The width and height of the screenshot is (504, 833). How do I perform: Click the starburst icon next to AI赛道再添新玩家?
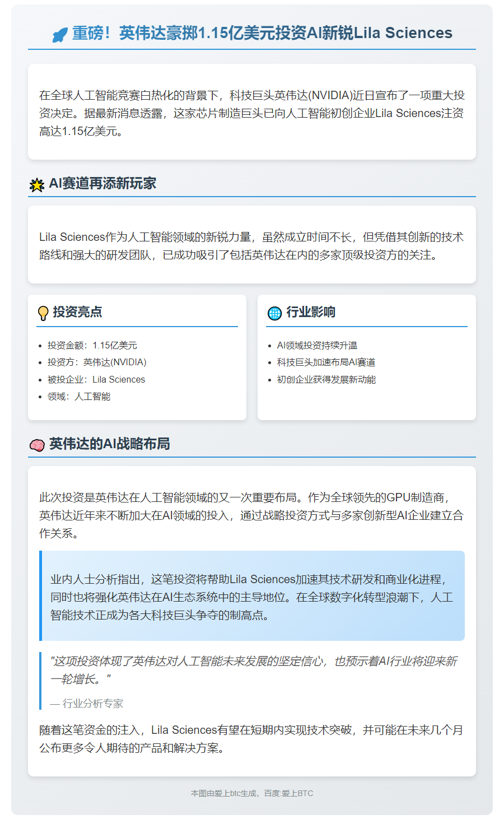[37, 184]
